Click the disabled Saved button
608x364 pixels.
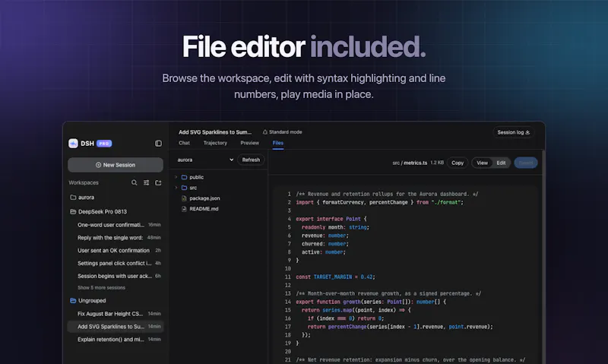click(x=526, y=163)
